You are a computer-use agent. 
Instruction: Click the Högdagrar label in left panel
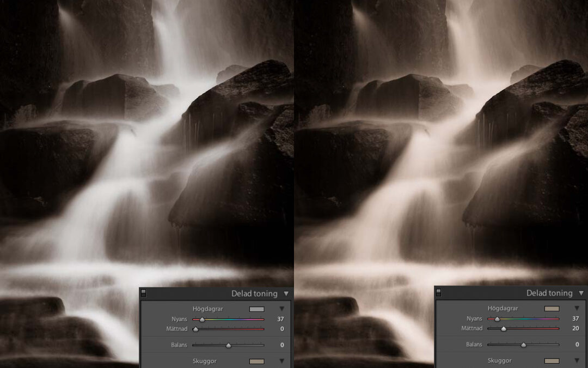pyautogui.click(x=208, y=309)
